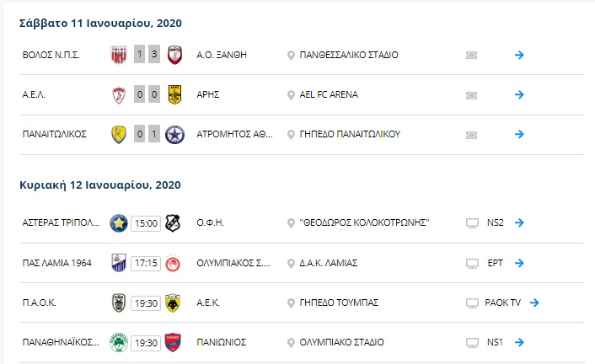Click the ticket icon in Παναιτωλικός row
The height and width of the screenshot is (364, 595).
pyautogui.click(x=471, y=135)
